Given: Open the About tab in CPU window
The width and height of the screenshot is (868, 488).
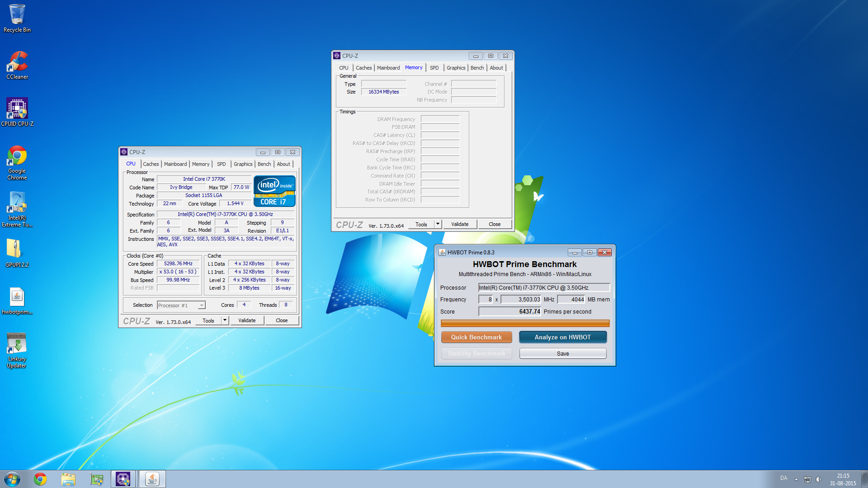Looking at the screenshot, I should [284, 164].
